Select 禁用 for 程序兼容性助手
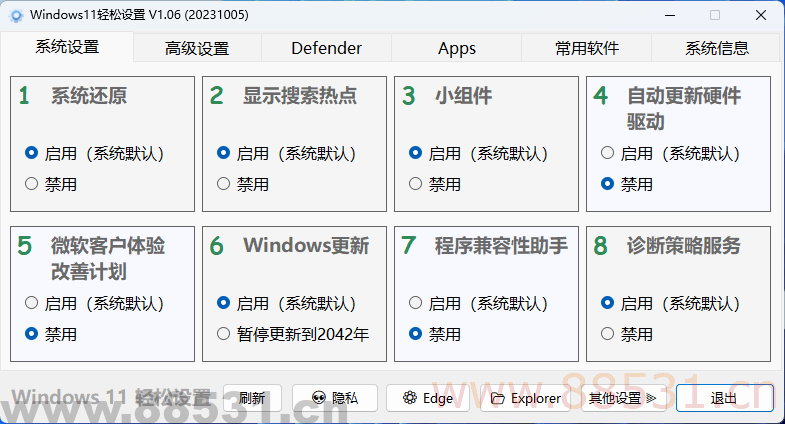 (435, 334)
